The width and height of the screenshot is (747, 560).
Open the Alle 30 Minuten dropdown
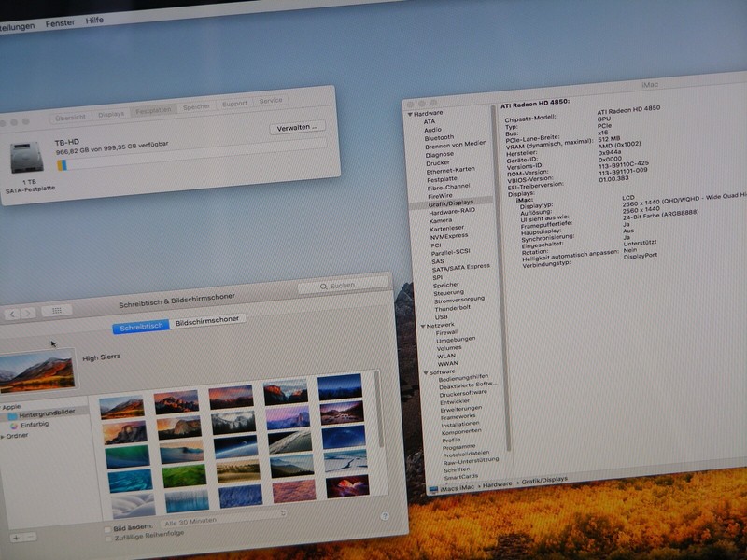(223, 520)
